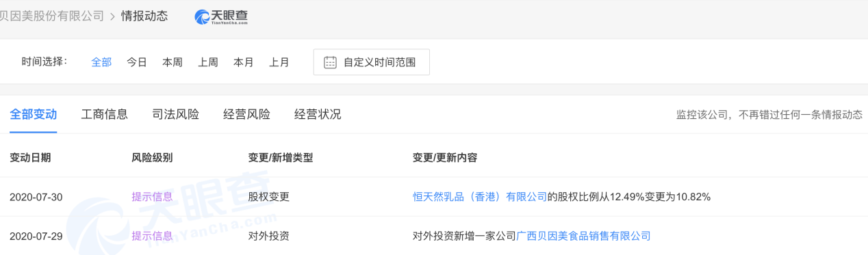Switch to the 工商信息 tab

coord(105,114)
